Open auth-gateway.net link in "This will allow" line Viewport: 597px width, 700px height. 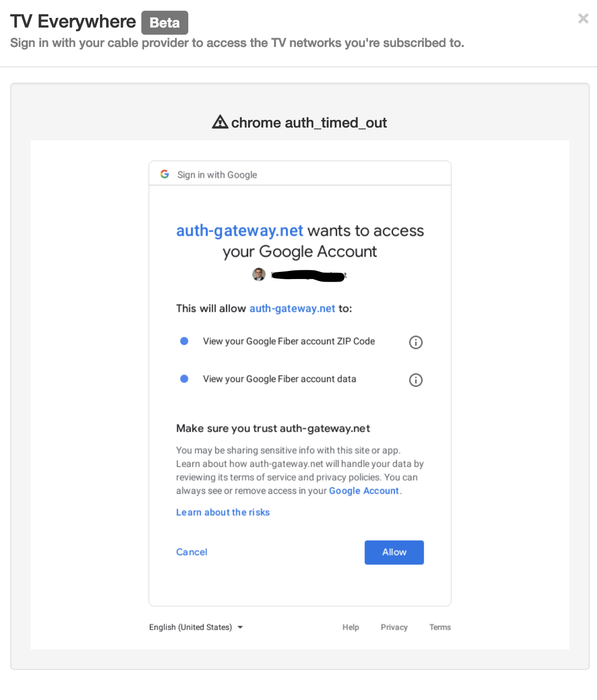click(x=292, y=309)
